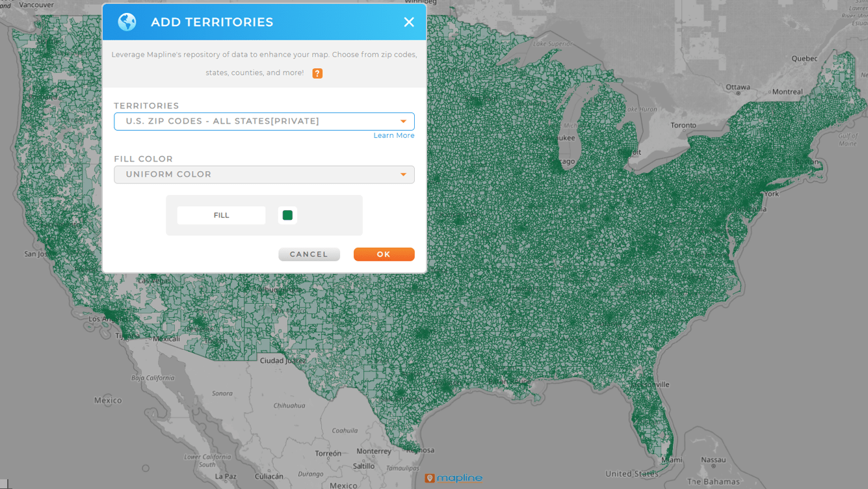The width and height of the screenshot is (868, 489).
Task: Click the FILL field in the color panel
Action: click(x=221, y=215)
